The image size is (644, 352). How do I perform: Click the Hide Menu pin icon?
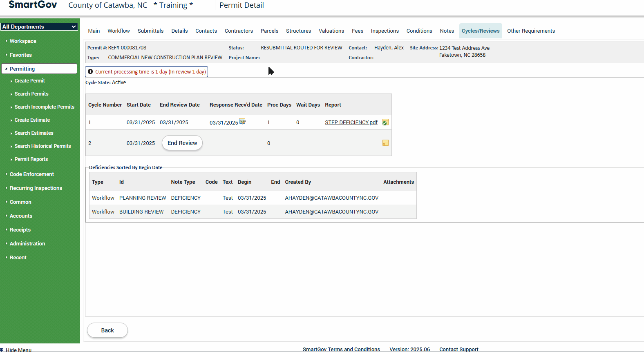click(2, 350)
